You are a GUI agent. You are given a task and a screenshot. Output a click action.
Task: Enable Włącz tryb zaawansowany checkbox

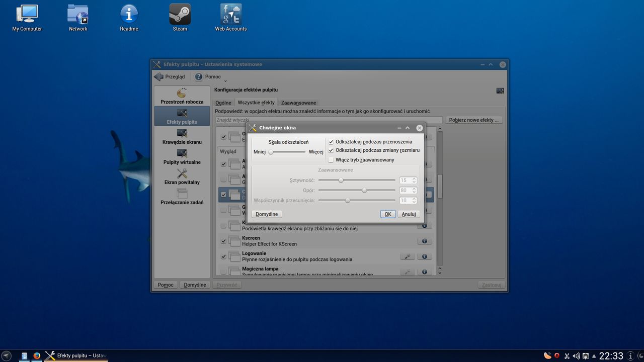[x=331, y=160]
